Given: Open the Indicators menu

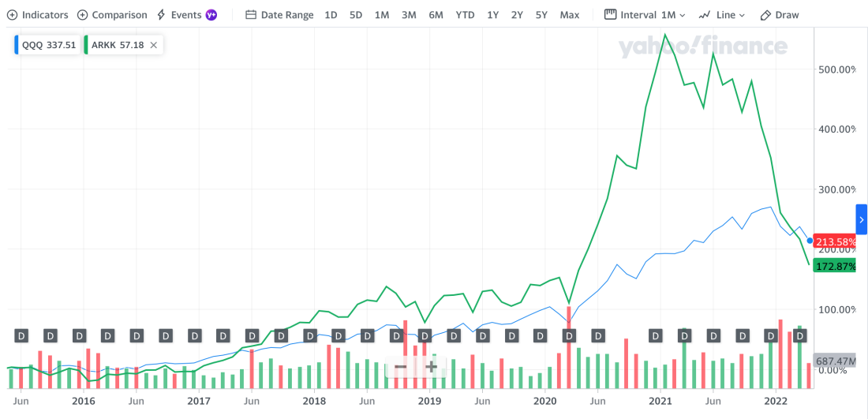Looking at the screenshot, I should click(38, 15).
